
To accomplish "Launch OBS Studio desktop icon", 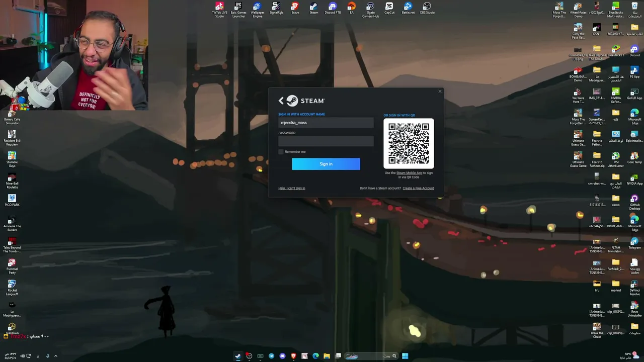I will click(427, 9).
